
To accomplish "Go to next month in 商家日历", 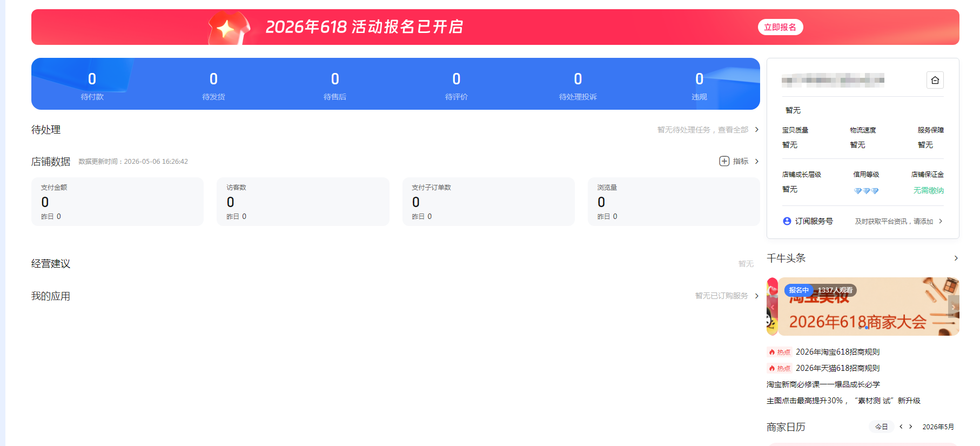I will point(911,427).
